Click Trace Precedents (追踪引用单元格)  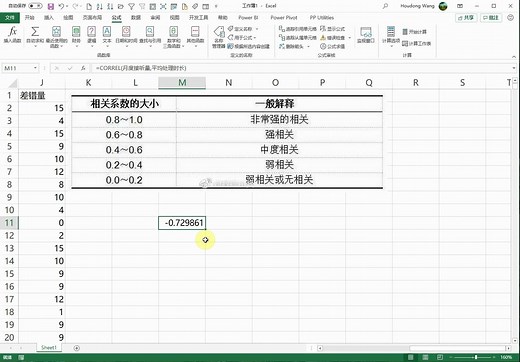(297, 29)
